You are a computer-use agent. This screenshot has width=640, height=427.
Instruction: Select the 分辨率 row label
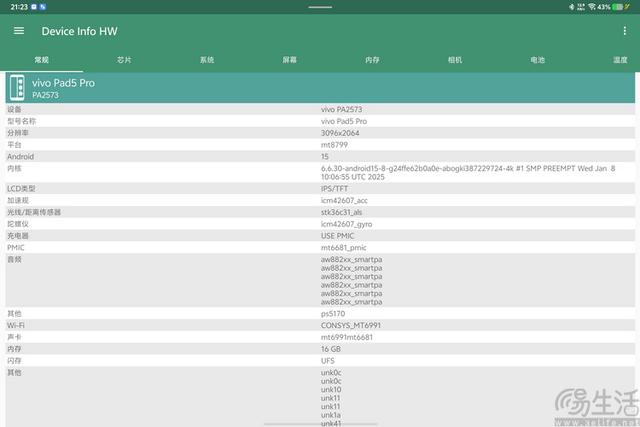[18, 133]
